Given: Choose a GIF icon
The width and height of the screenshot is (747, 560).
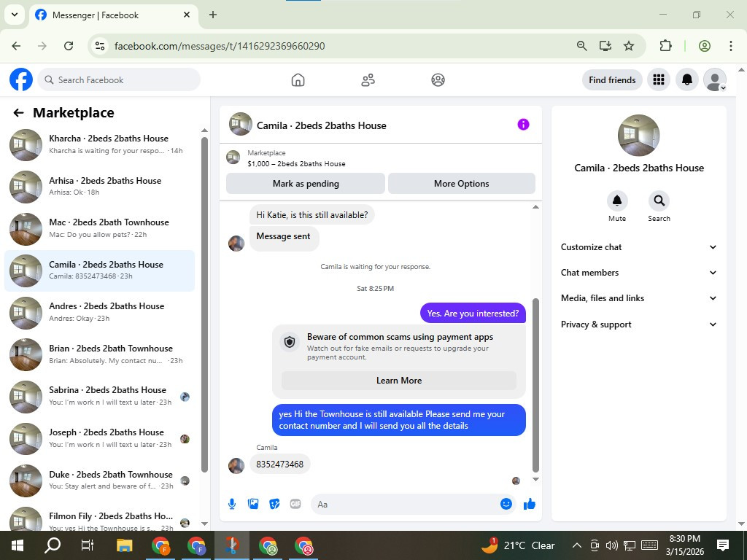Looking at the screenshot, I should point(295,504).
